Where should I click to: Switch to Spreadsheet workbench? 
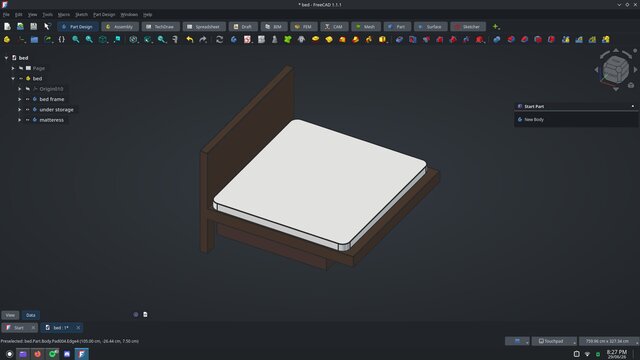pos(204,27)
